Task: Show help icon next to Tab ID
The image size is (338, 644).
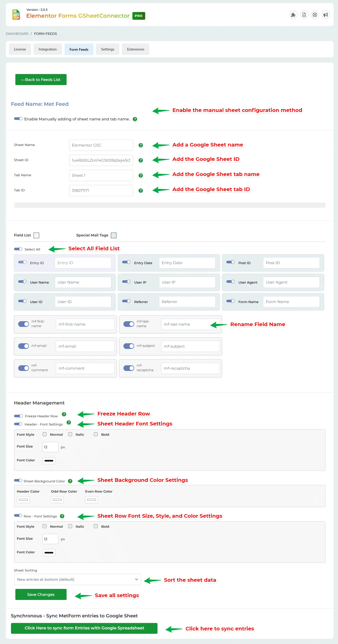Action: 141,191
